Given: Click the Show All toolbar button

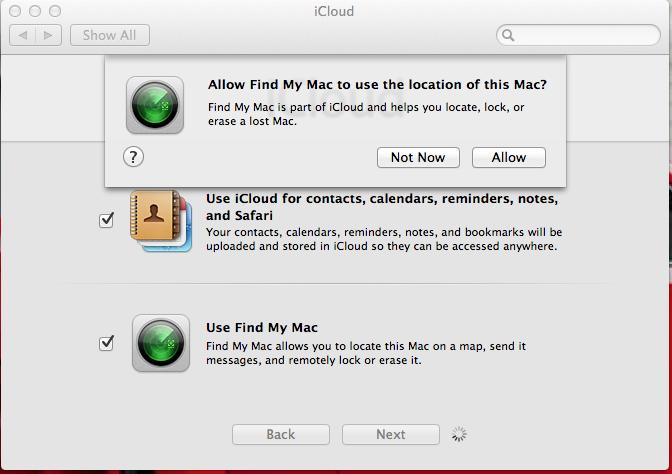Looking at the screenshot, I should 110,35.
